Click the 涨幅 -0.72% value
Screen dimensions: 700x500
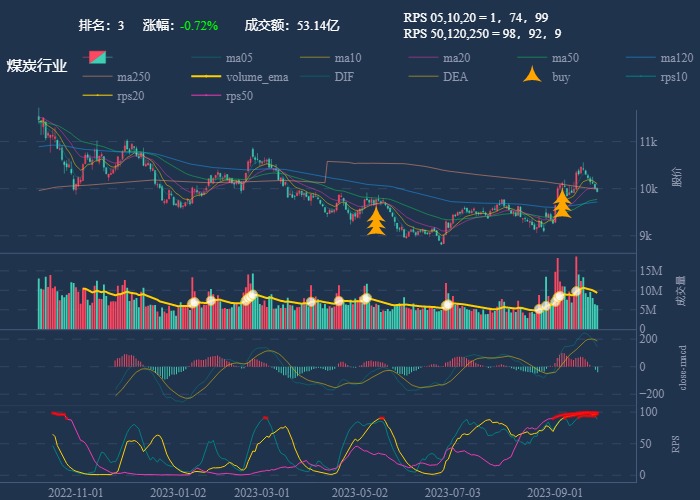(x=199, y=24)
